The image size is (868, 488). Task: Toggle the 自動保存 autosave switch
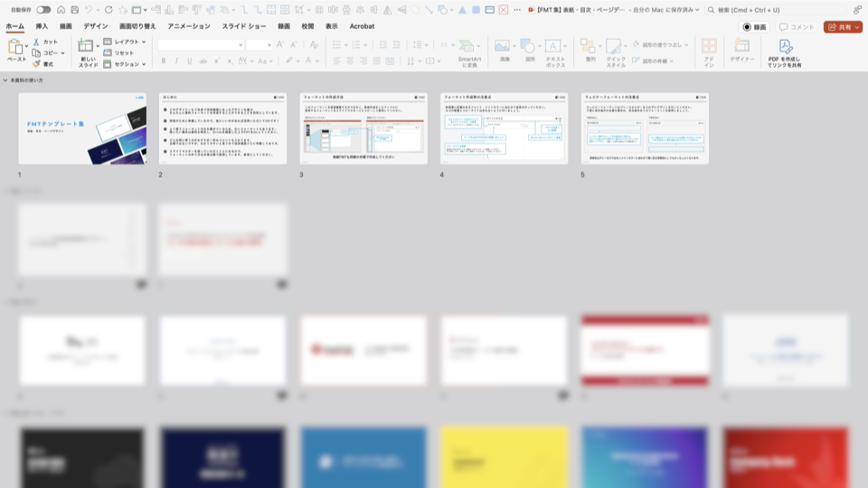click(43, 10)
